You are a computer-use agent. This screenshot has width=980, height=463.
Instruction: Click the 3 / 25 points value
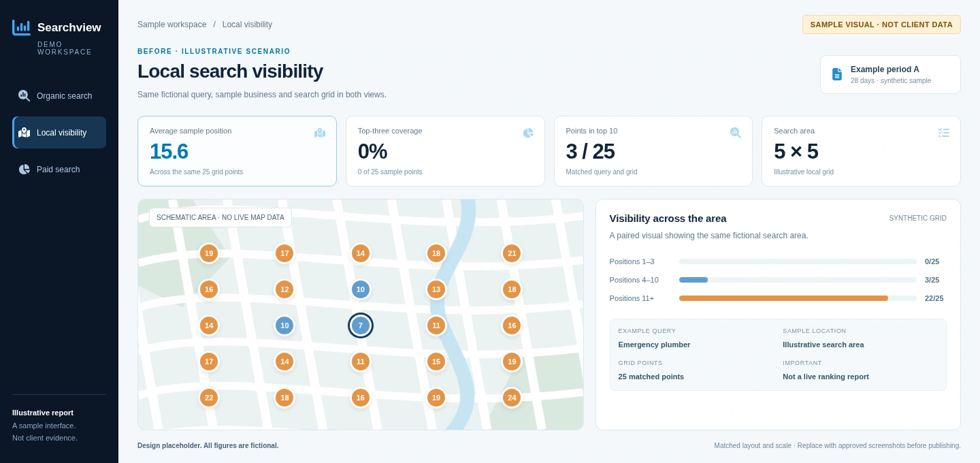(590, 151)
